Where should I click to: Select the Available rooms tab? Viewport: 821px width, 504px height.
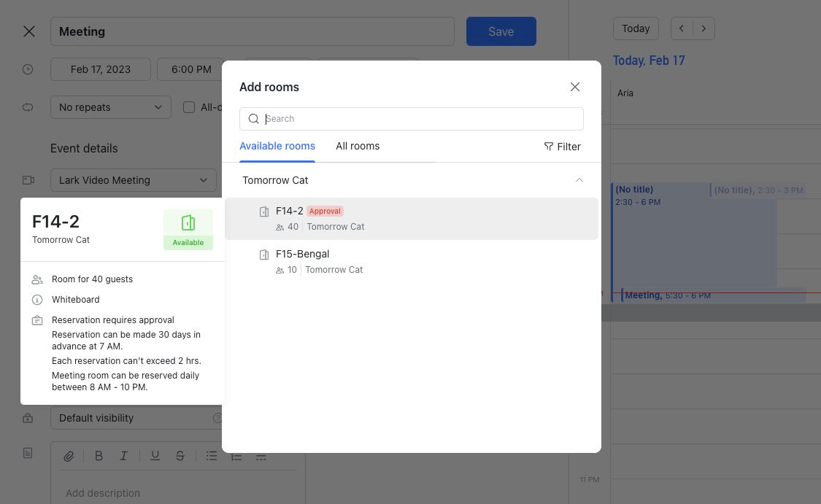(x=277, y=146)
